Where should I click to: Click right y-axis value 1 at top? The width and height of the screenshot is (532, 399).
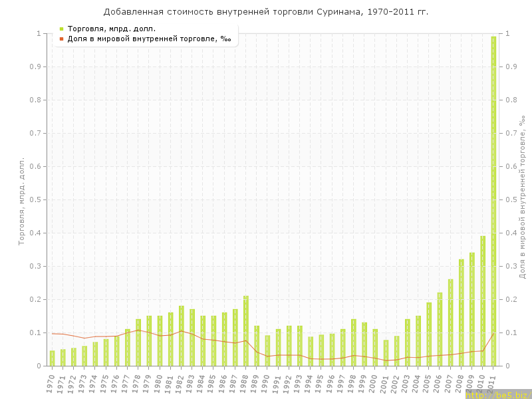[507, 33]
